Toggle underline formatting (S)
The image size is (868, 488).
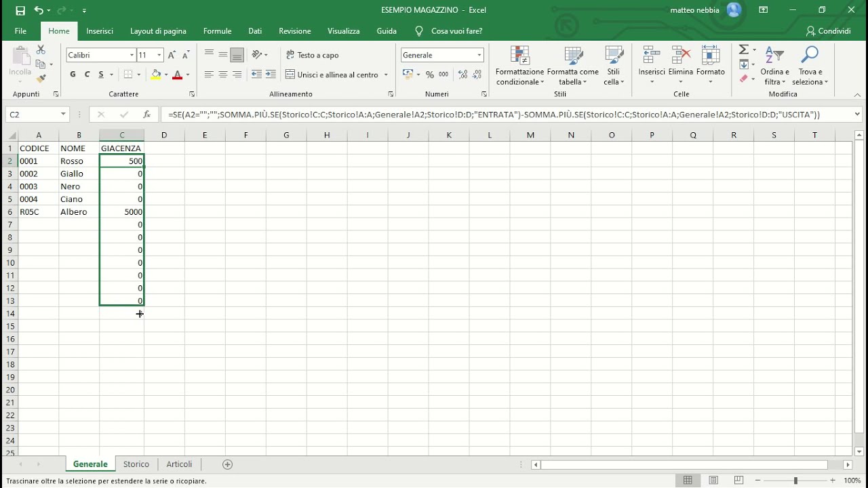tap(101, 75)
